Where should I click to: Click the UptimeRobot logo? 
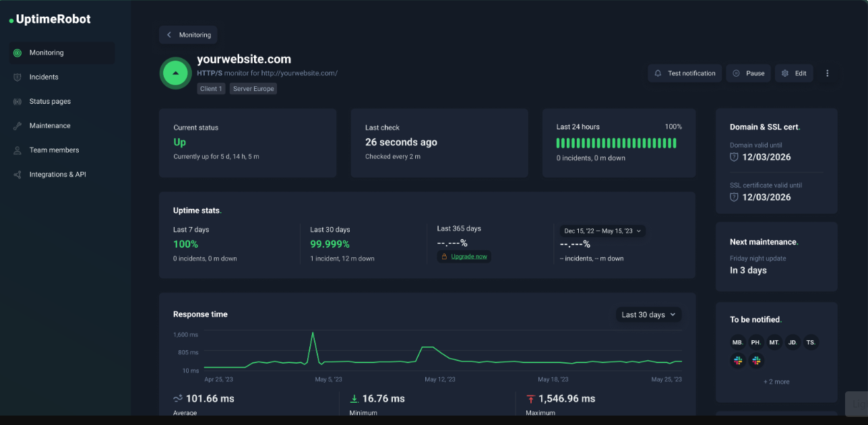[50, 20]
